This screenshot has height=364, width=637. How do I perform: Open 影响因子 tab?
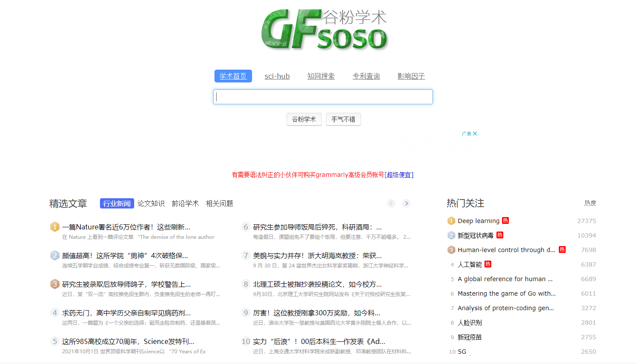[x=411, y=76]
